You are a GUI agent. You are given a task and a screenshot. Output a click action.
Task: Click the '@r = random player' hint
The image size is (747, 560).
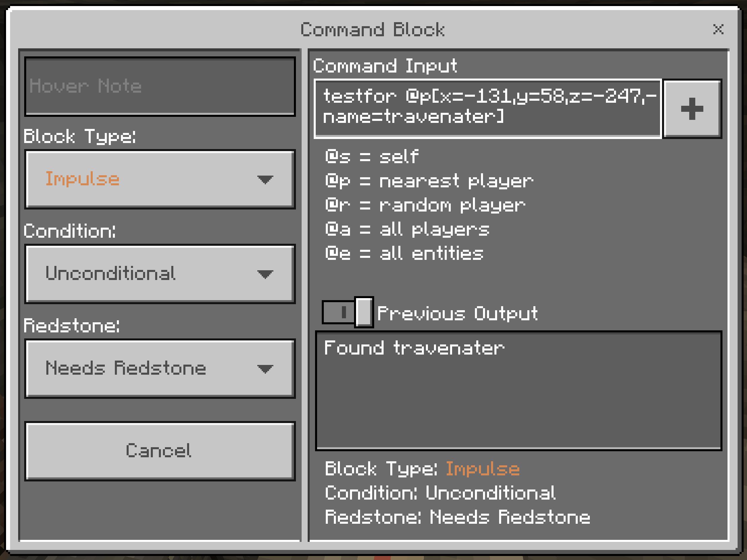(425, 205)
